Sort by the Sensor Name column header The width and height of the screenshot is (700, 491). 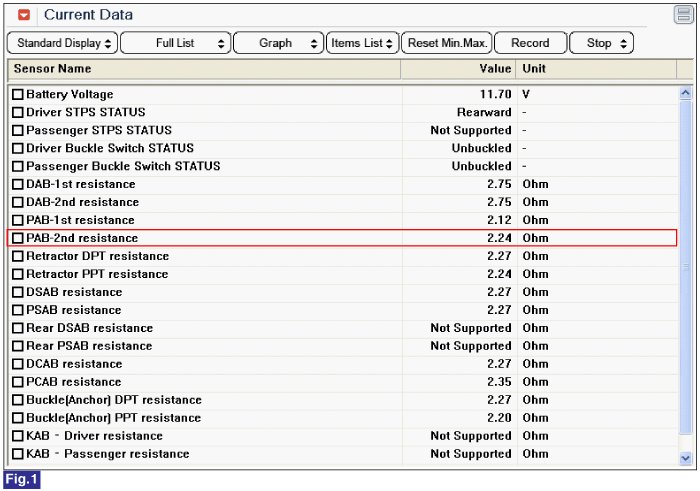coord(204,69)
